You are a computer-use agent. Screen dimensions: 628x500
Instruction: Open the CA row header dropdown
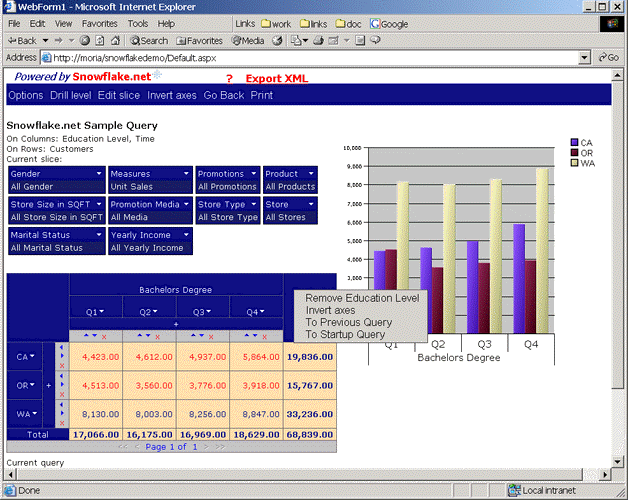coord(32,356)
